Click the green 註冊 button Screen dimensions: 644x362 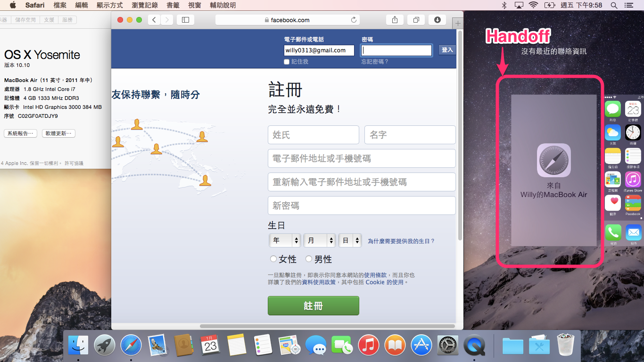click(x=314, y=305)
